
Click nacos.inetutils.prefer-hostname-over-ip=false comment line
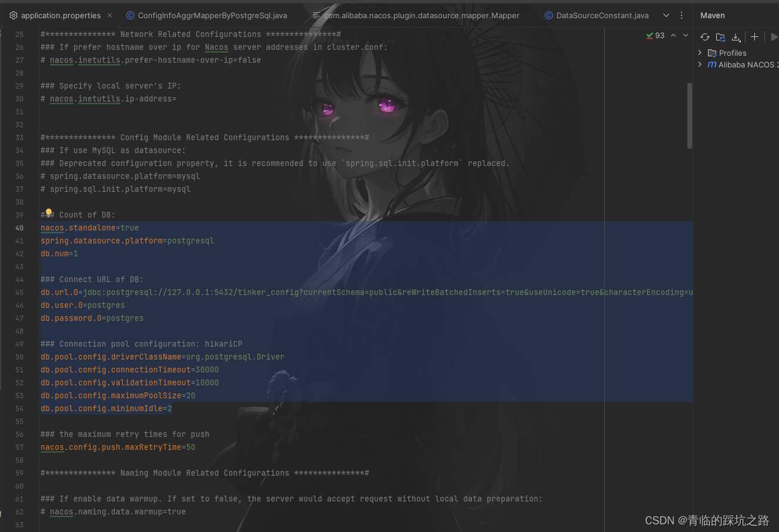pos(151,60)
